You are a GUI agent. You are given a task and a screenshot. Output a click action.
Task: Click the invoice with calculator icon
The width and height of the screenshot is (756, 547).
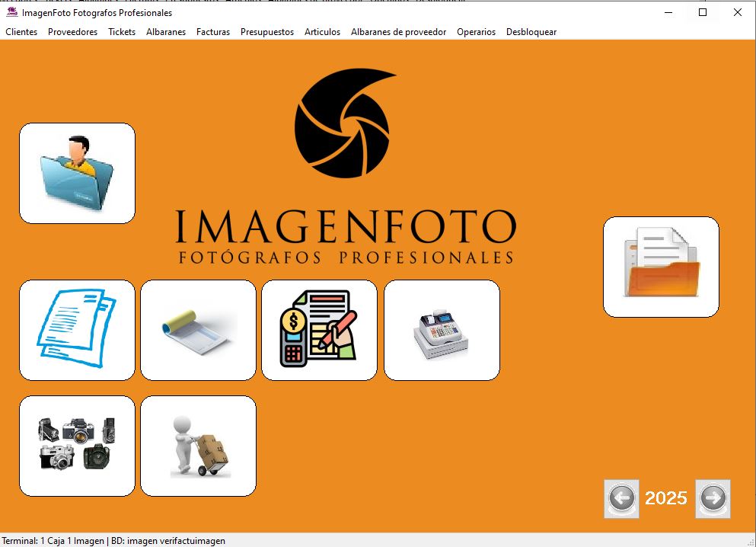(319, 330)
